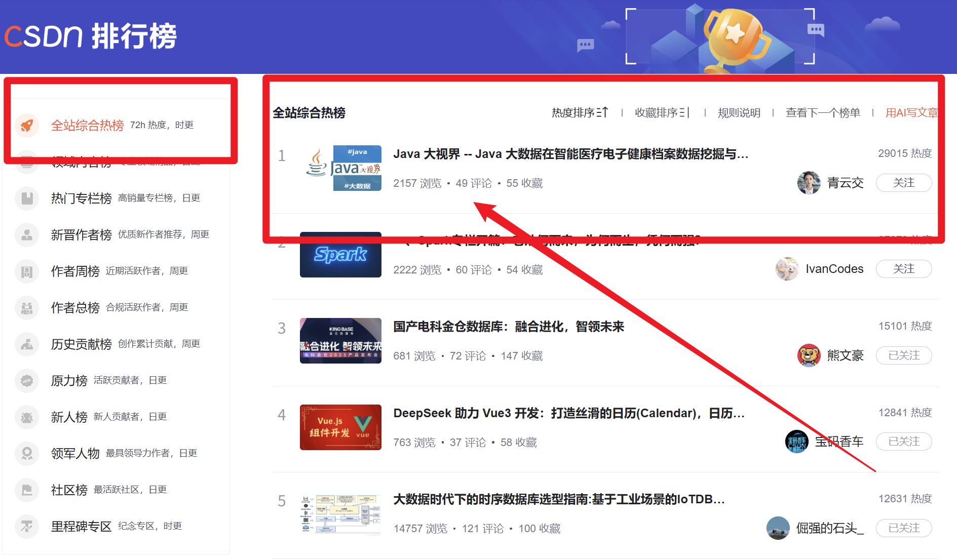Click the 作者总榜 icon
This screenshot has height=560, width=957.
point(27,307)
